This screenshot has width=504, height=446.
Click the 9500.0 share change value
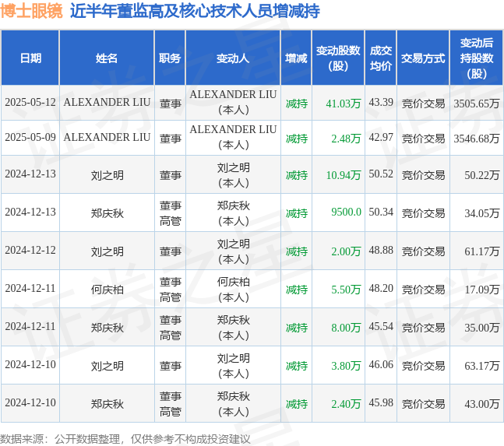point(346,212)
